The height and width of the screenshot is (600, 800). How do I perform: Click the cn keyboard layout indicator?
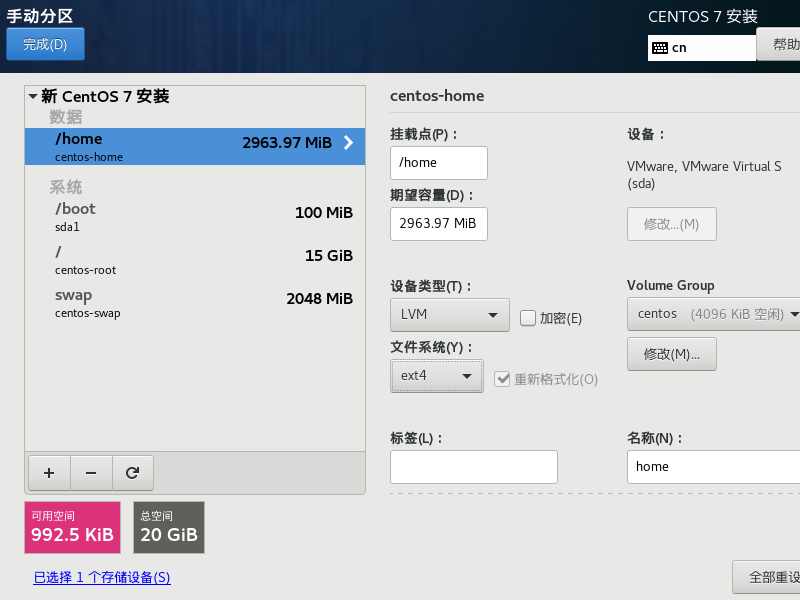point(702,48)
